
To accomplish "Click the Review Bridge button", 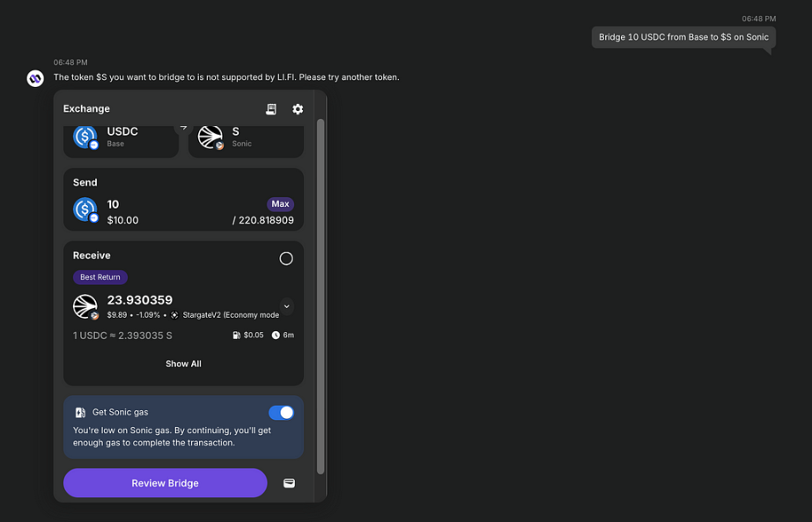I will tap(166, 483).
